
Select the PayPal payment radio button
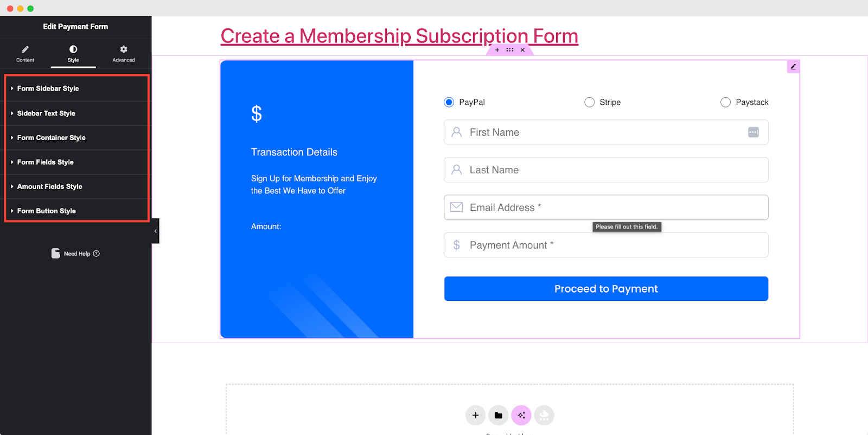(x=448, y=102)
